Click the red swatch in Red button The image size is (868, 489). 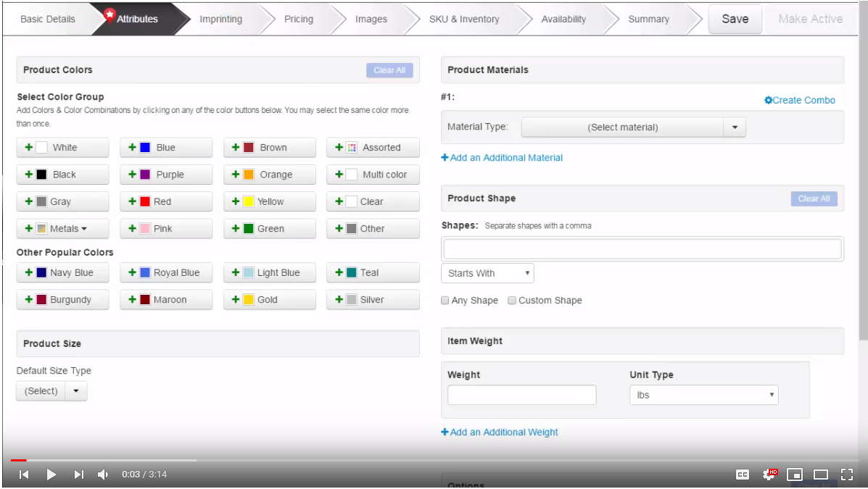click(145, 201)
